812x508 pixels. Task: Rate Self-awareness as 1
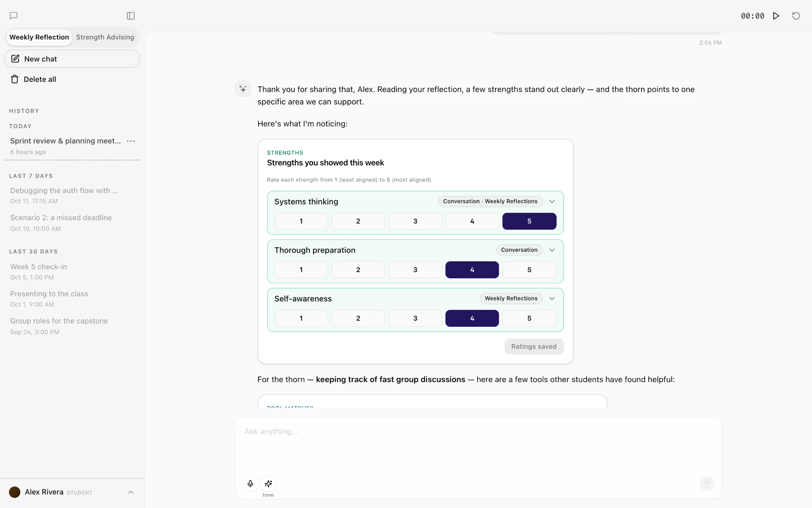[x=301, y=318]
